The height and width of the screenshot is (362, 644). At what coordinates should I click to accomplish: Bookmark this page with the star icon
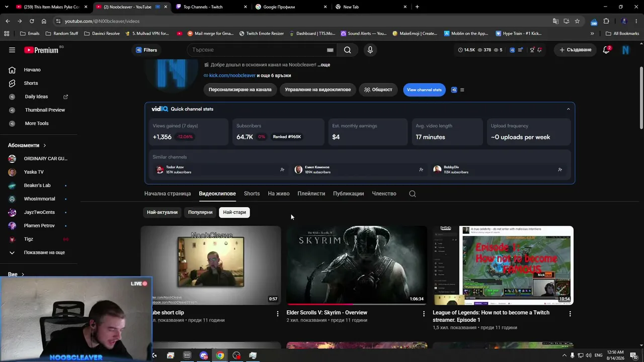tap(577, 21)
